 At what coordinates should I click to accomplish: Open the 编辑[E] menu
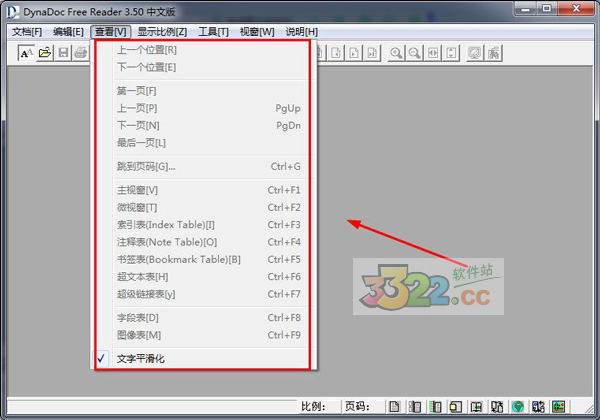(68, 32)
